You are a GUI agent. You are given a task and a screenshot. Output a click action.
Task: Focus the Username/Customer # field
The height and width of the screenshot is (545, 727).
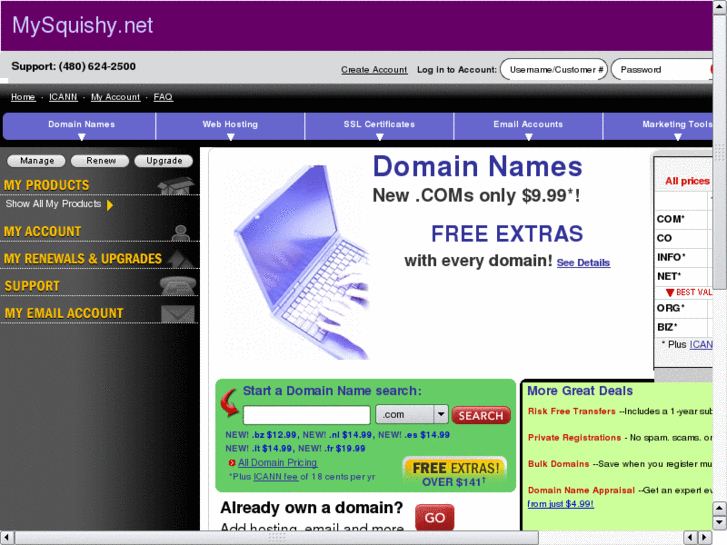tap(554, 70)
